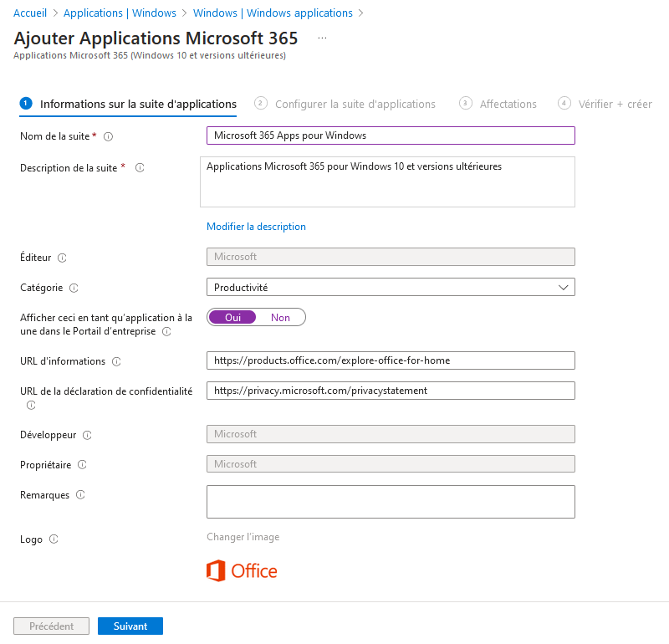Click the Office logo image
669x644 pixels.
[x=242, y=571]
